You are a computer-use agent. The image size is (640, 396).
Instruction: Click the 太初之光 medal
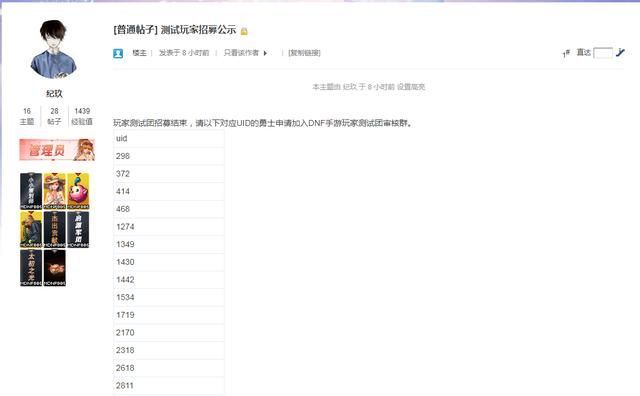click(31, 268)
